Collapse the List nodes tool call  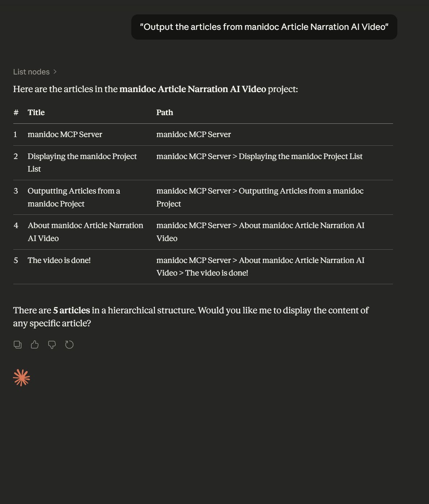pyautogui.click(x=35, y=72)
